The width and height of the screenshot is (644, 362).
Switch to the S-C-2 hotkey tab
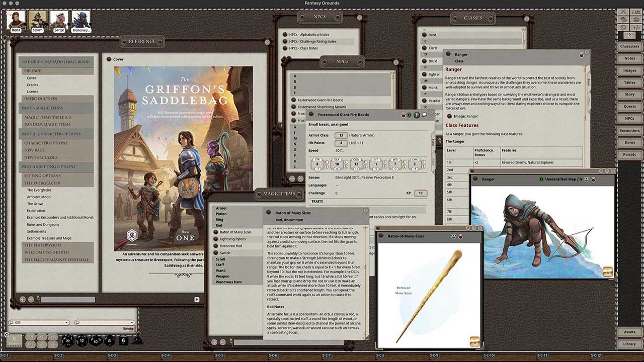point(59,355)
